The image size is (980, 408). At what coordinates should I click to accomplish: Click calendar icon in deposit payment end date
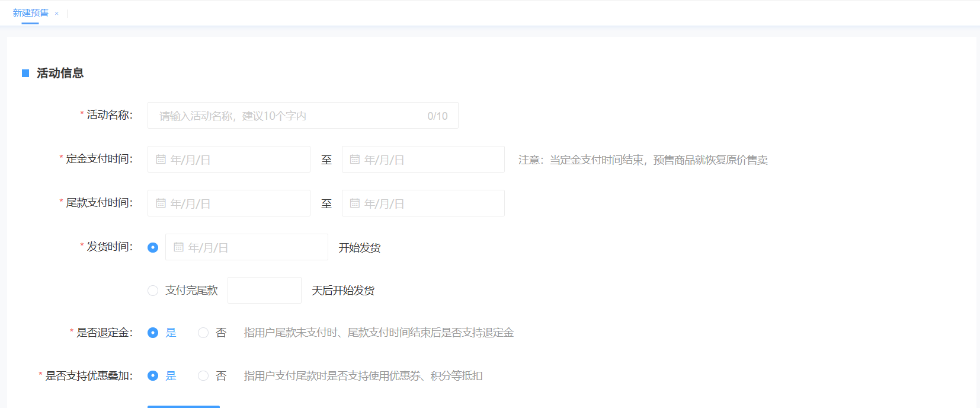(x=355, y=160)
